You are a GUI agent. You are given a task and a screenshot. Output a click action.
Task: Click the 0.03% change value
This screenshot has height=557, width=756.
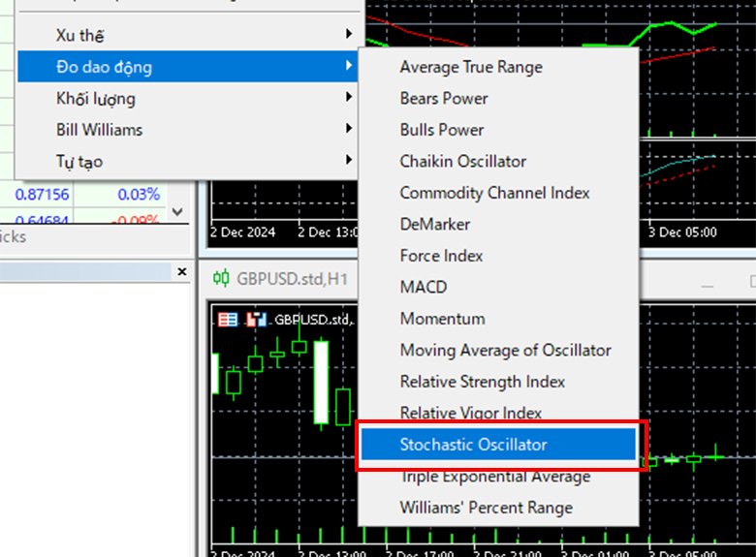[x=139, y=195]
